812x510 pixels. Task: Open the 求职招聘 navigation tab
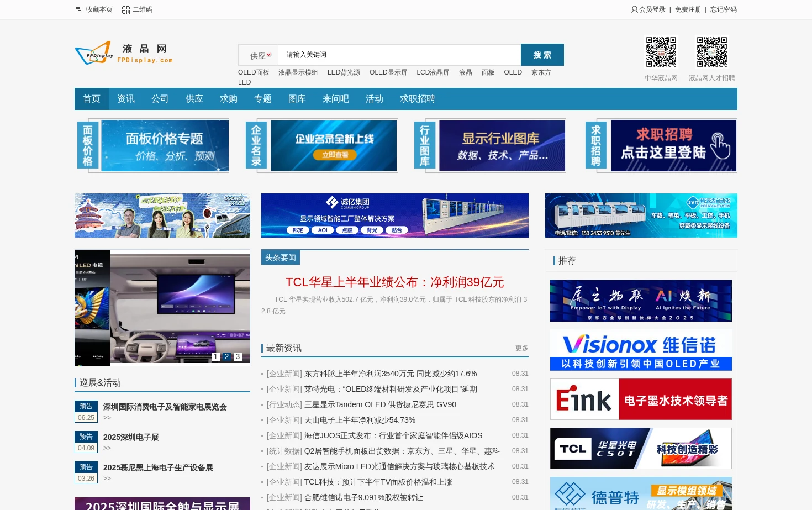[x=418, y=99]
